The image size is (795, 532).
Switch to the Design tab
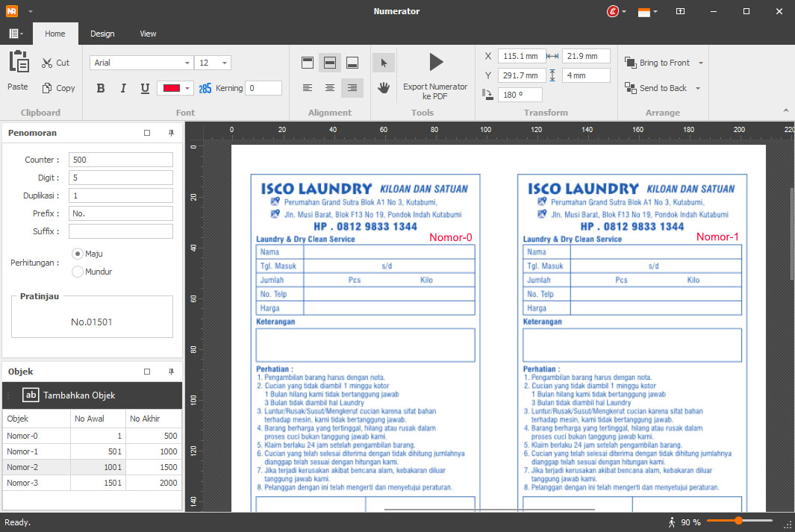click(102, 34)
